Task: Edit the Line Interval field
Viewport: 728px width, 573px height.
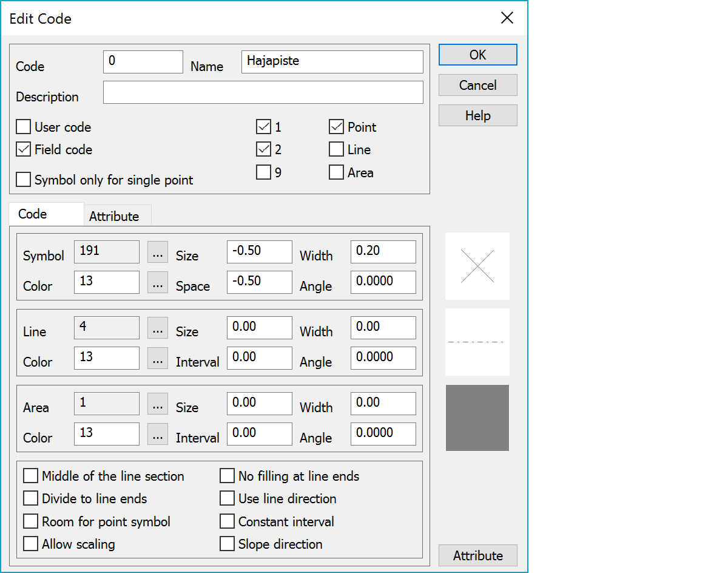Action: pos(260,358)
